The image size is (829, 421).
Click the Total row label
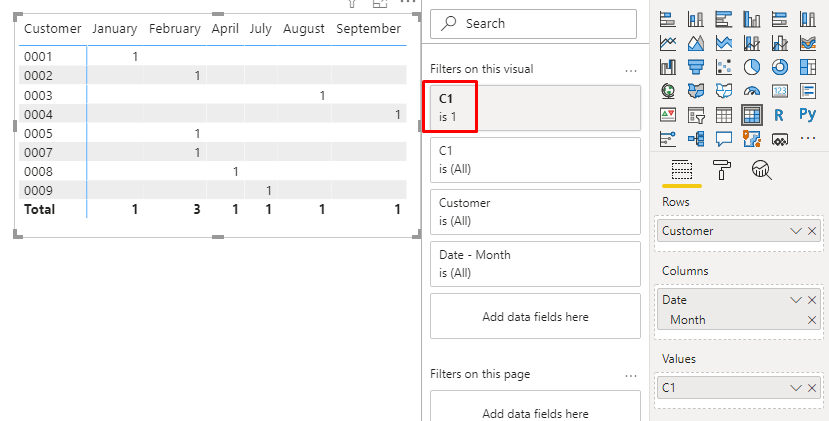click(x=40, y=209)
